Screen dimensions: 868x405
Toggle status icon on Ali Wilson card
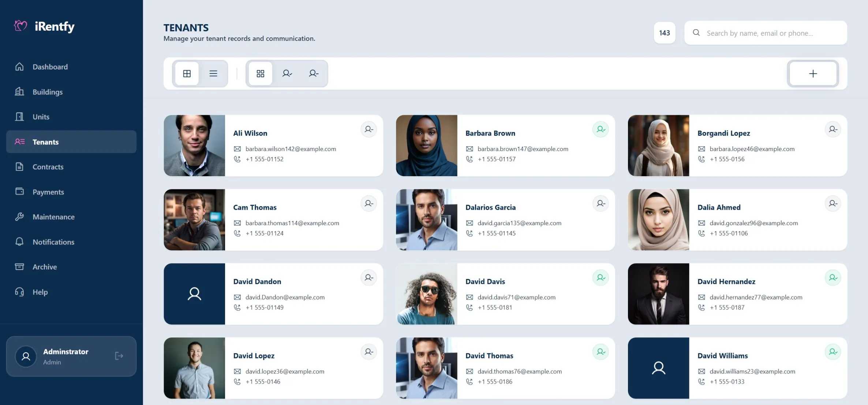click(369, 129)
